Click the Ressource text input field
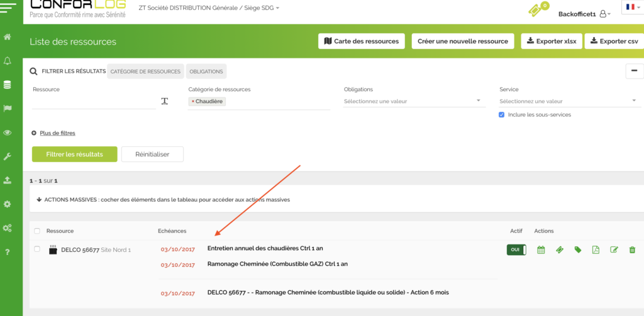This screenshot has width=644, height=316. pyautogui.click(x=93, y=102)
